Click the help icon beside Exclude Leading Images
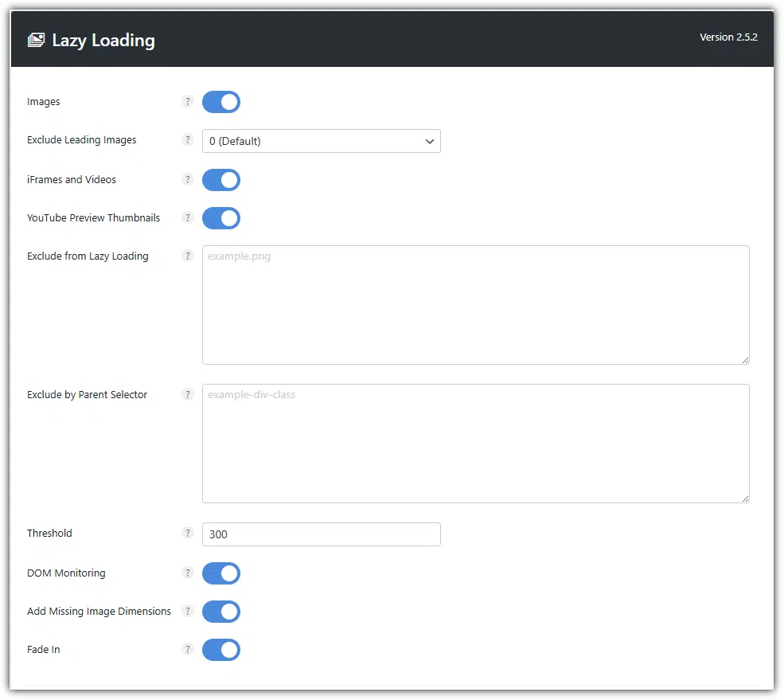 (188, 140)
